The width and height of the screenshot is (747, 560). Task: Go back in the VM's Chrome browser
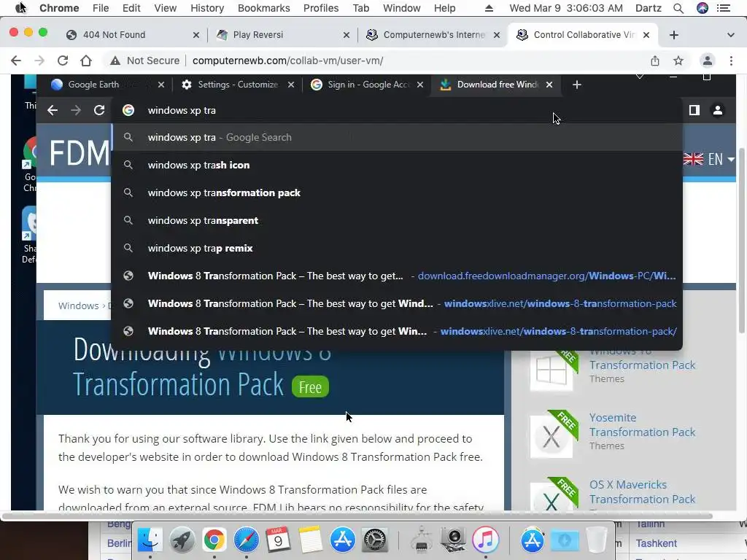click(53, 111)
